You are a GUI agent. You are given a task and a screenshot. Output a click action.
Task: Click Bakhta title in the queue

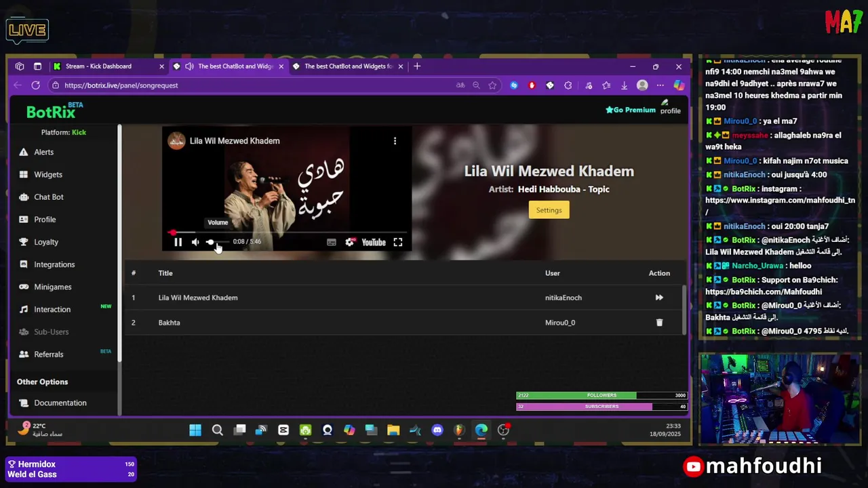point(169,323)
